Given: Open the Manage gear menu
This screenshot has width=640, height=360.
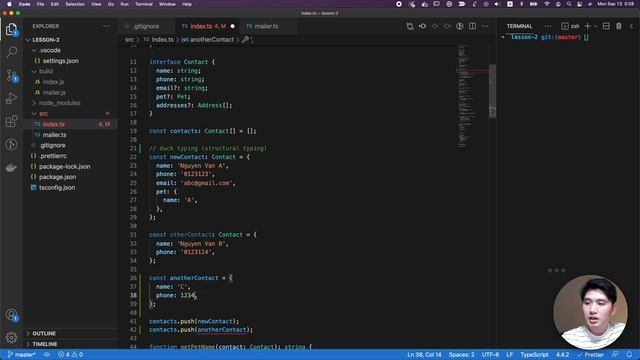Looking at the screenshot, I should tap(11, 337).
